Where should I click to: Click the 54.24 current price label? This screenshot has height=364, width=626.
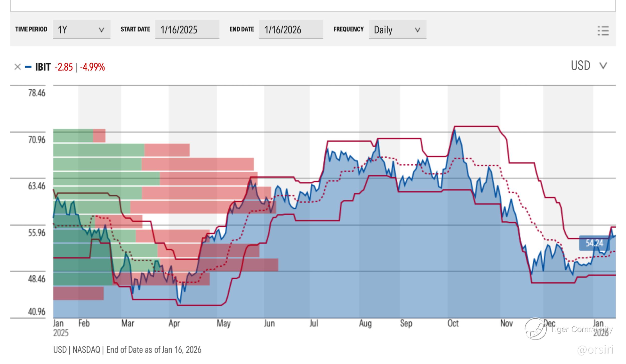pyautogui.click(x=594, y=243)
